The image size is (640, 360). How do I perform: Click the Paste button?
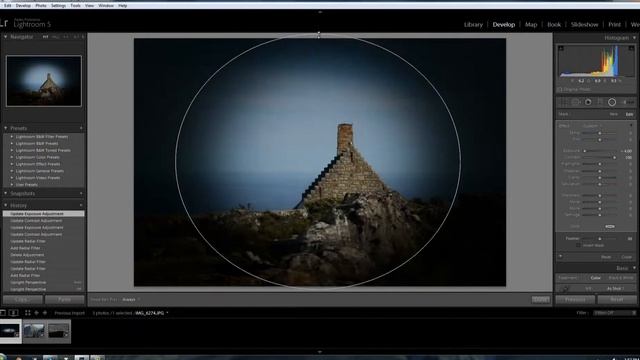(x=64, y=300)
